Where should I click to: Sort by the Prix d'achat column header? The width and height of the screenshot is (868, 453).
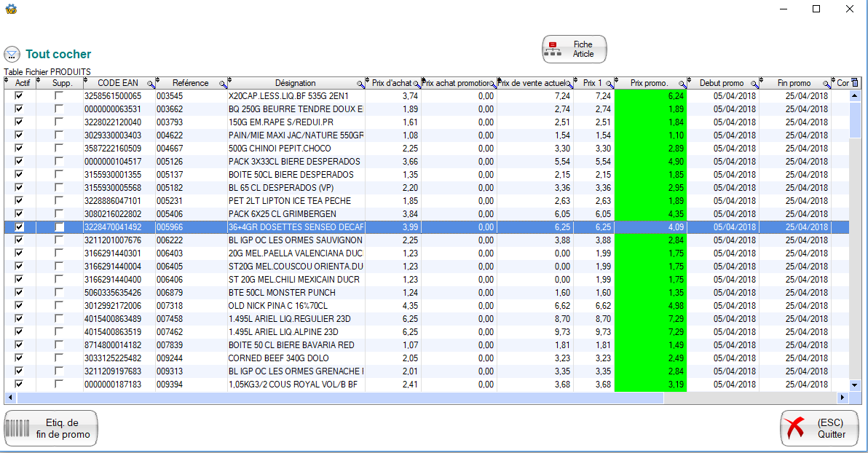click(391, 83)
